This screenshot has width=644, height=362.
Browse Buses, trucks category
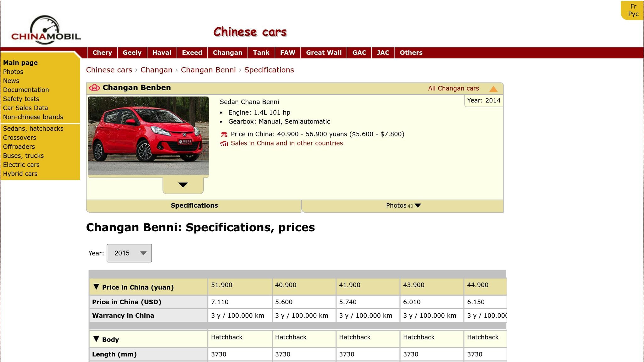[23, 156]
